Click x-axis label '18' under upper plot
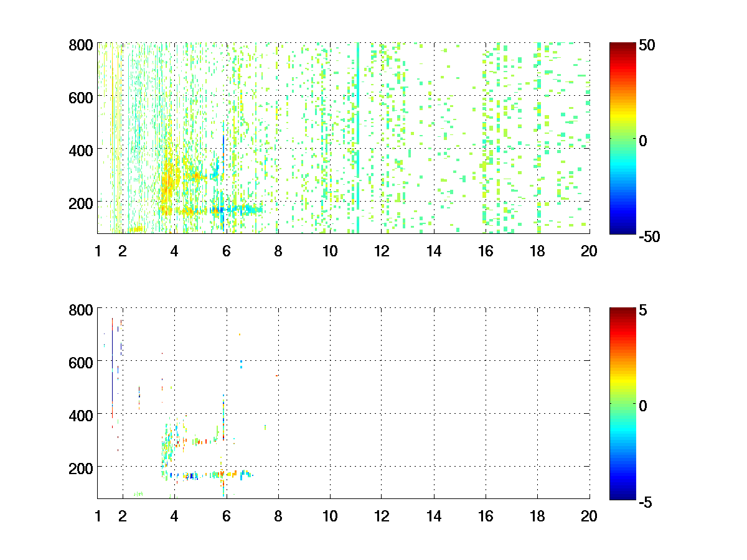Viewport: 747px width, 560px height. pos(537,251)
